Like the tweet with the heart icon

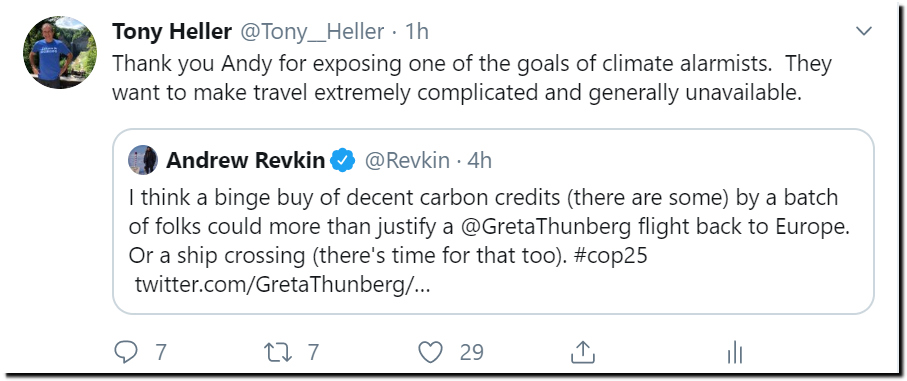click(x=430, y=352)
